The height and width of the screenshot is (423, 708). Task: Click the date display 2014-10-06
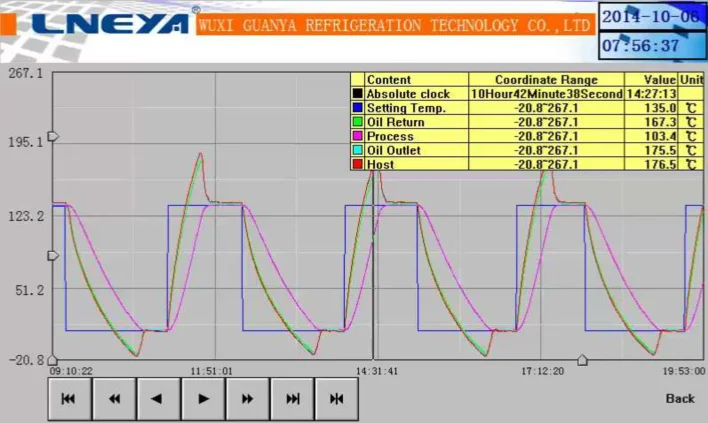coord(652,16)
